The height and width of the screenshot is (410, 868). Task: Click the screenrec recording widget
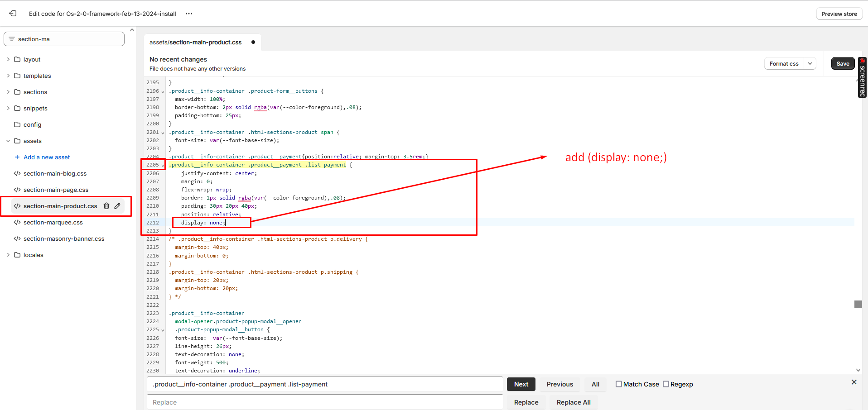click(x=863, y=77)
